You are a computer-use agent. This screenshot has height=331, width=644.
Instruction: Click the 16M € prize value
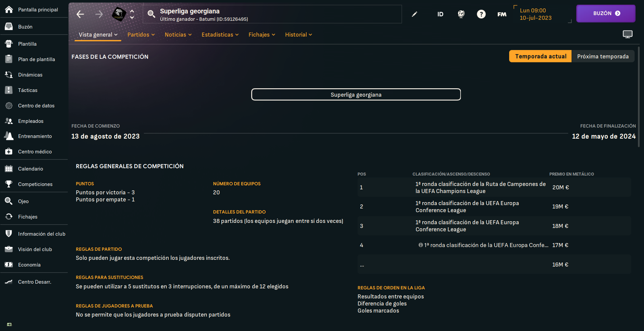[560, 265]
